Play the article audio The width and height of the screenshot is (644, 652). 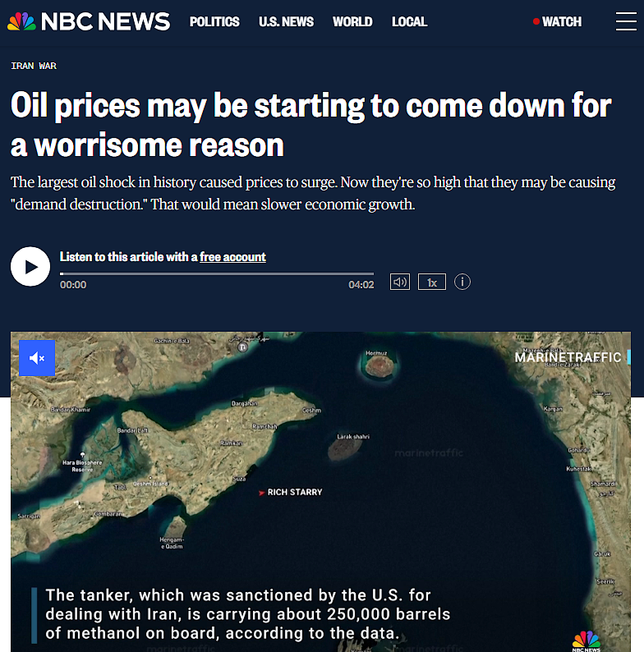coord(30,267)
